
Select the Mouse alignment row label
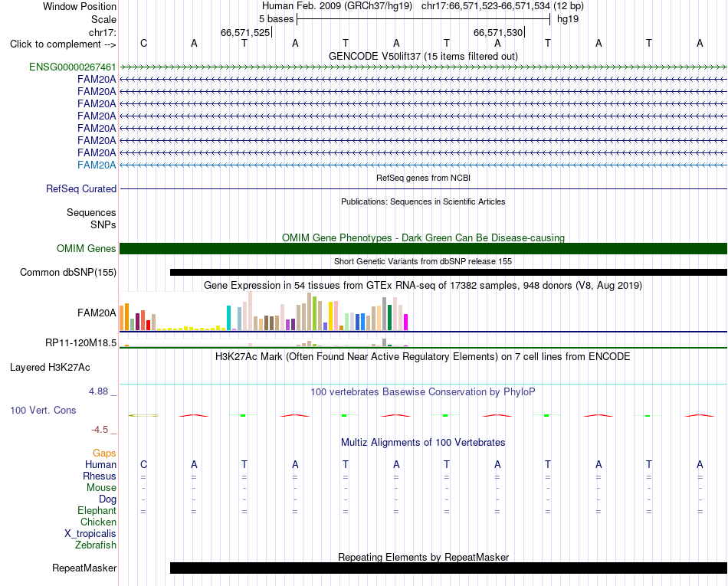tap(101, 488)
